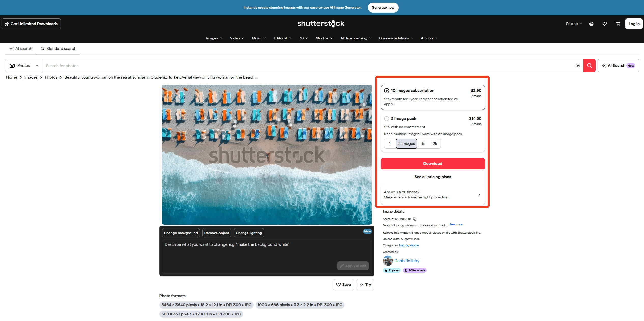The image size is (644, 321).
Task: Click the Change background option
Action: point(181,233)
